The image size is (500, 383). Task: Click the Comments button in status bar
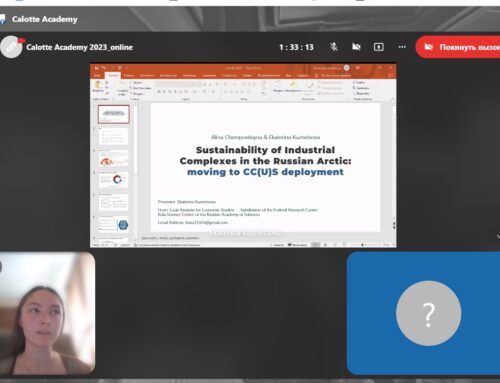[x=297, y=245]
